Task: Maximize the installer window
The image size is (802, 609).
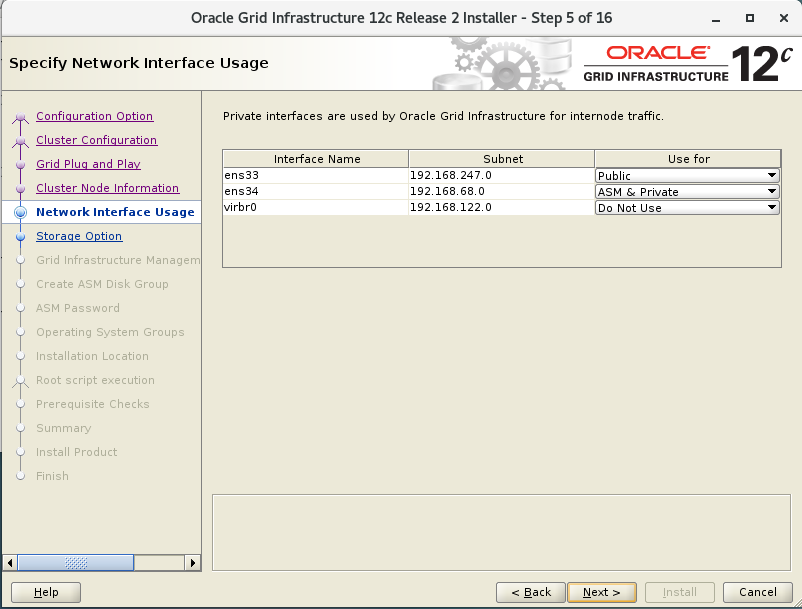Action: [750, 18]
